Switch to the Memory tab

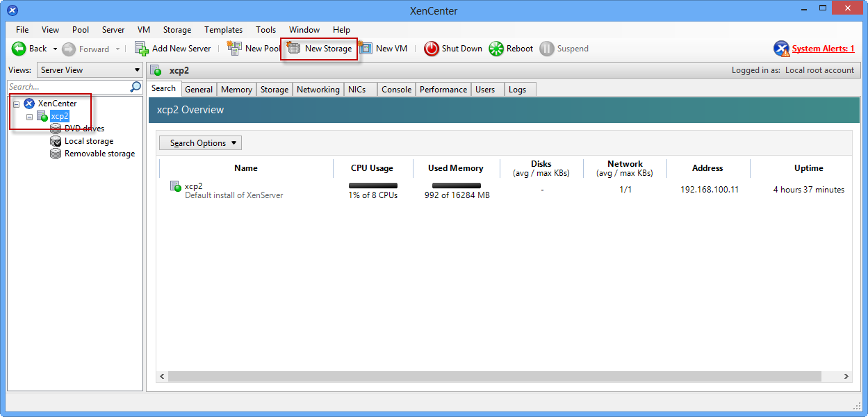236,90
